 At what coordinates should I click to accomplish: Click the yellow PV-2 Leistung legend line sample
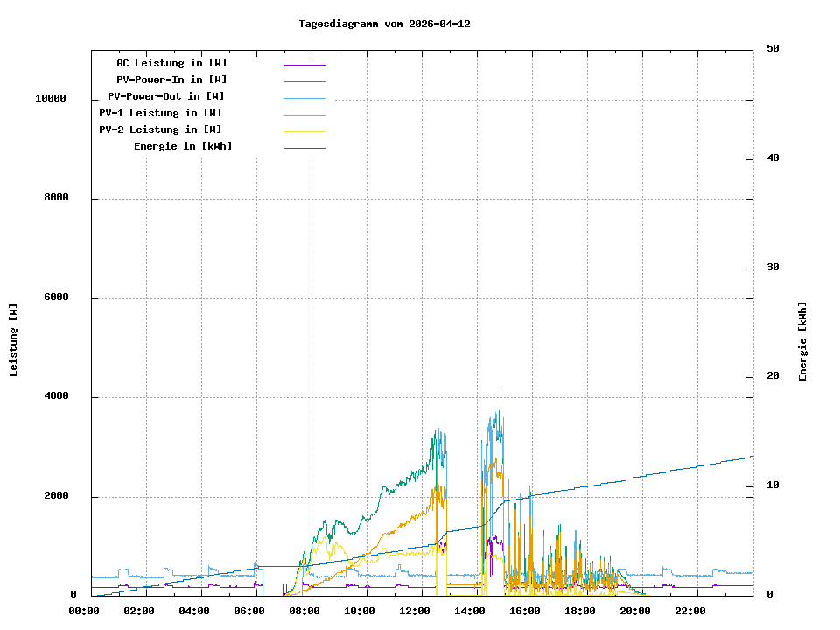click(x=304, y=131)
